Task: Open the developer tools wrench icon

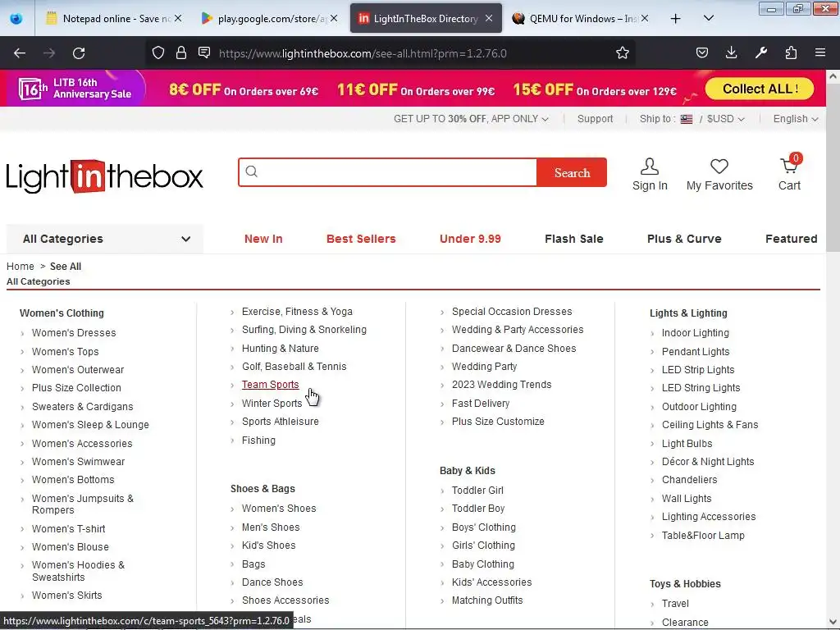Action: coord(760,52)
